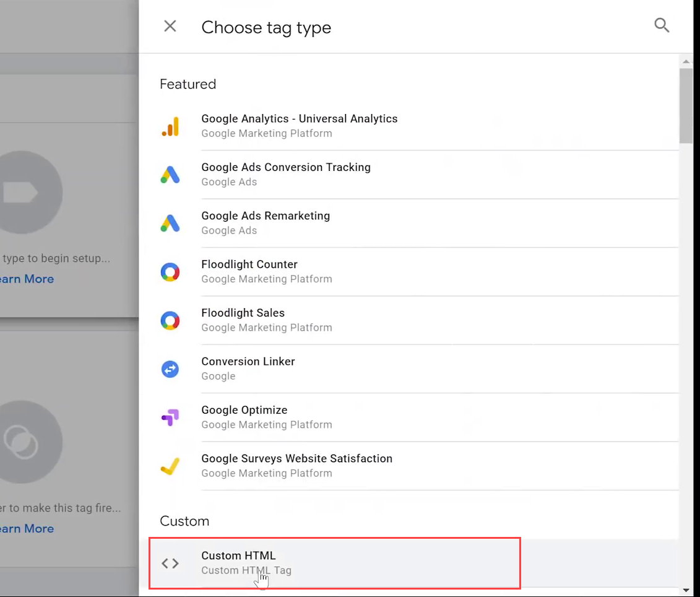
Task: Click scrollbar down arrow in tag list
Action: [x=686, y=590]
